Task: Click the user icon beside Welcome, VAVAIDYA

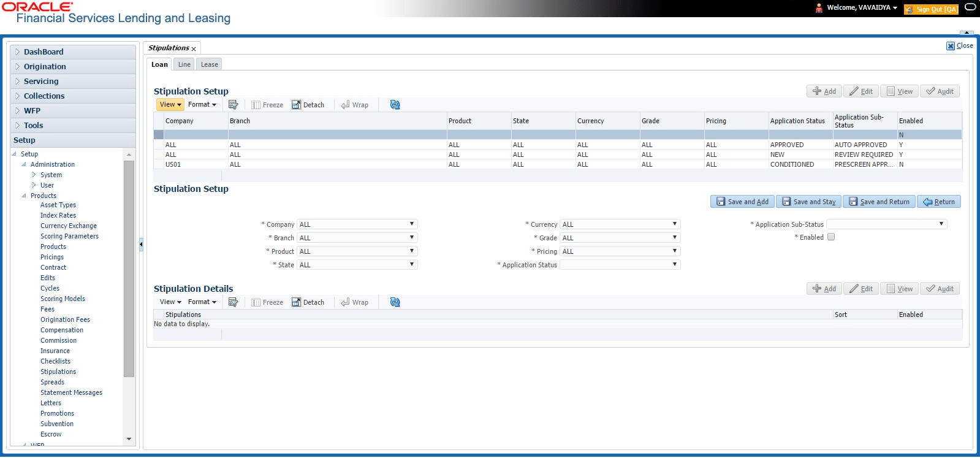Action: point(819,8)
